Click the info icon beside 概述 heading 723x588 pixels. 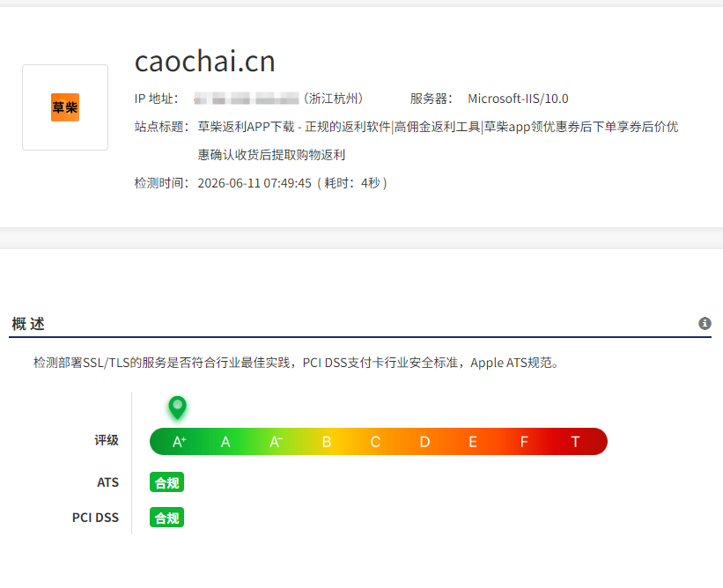[x=705, y=324]
